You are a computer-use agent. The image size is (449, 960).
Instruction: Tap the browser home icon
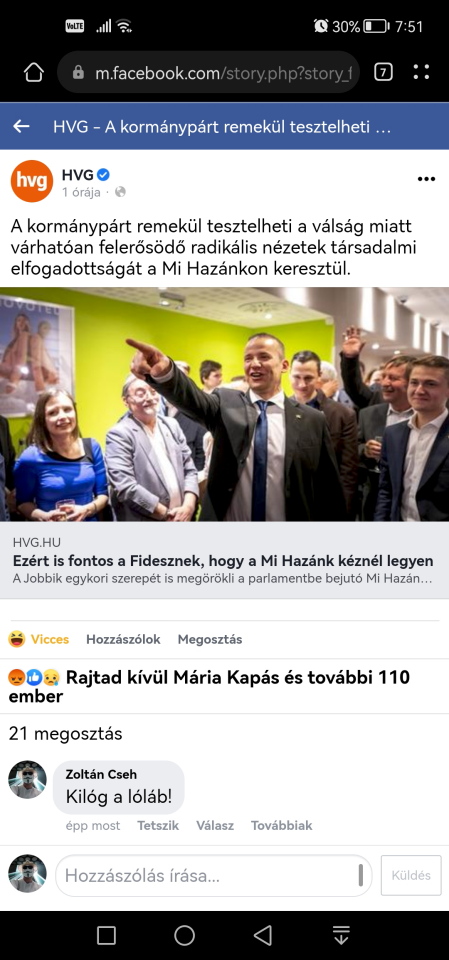pyautogui.click(x=34, y=73)
